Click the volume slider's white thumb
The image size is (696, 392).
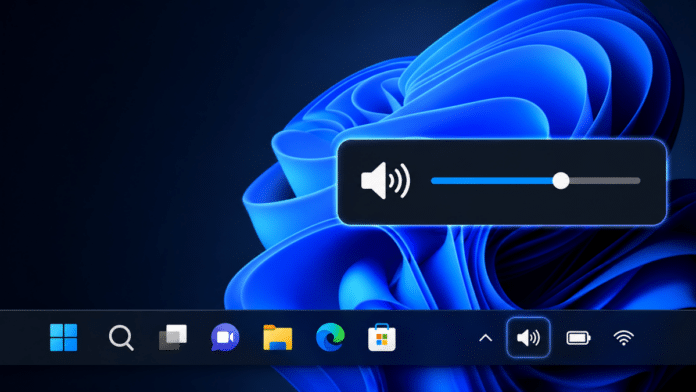[561, 181]
